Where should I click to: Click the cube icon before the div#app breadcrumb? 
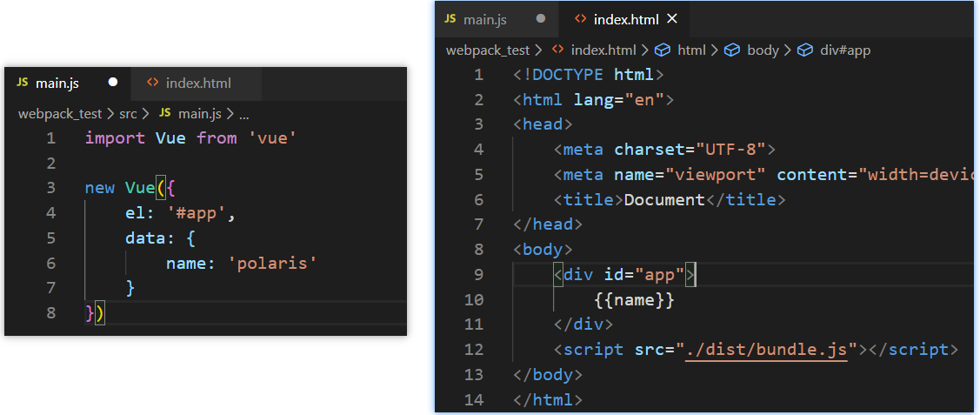coord(805,50)
